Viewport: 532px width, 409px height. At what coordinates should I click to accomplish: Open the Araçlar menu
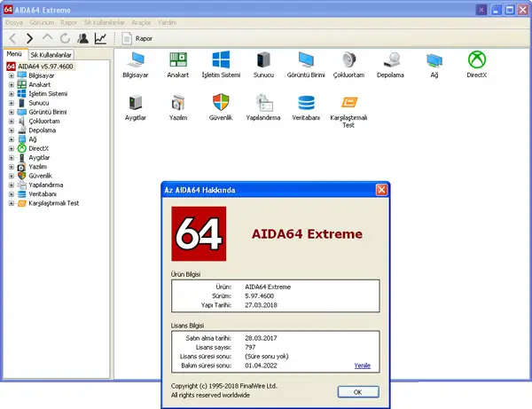coord(141,21)
